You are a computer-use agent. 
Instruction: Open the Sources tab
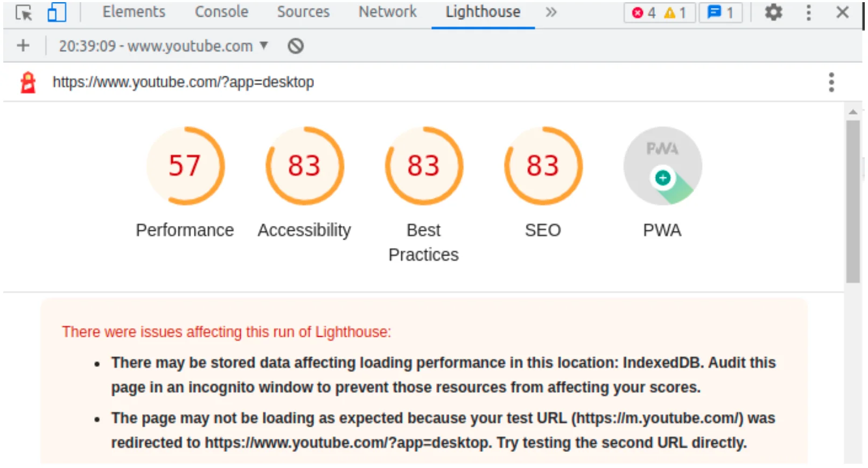303,12
